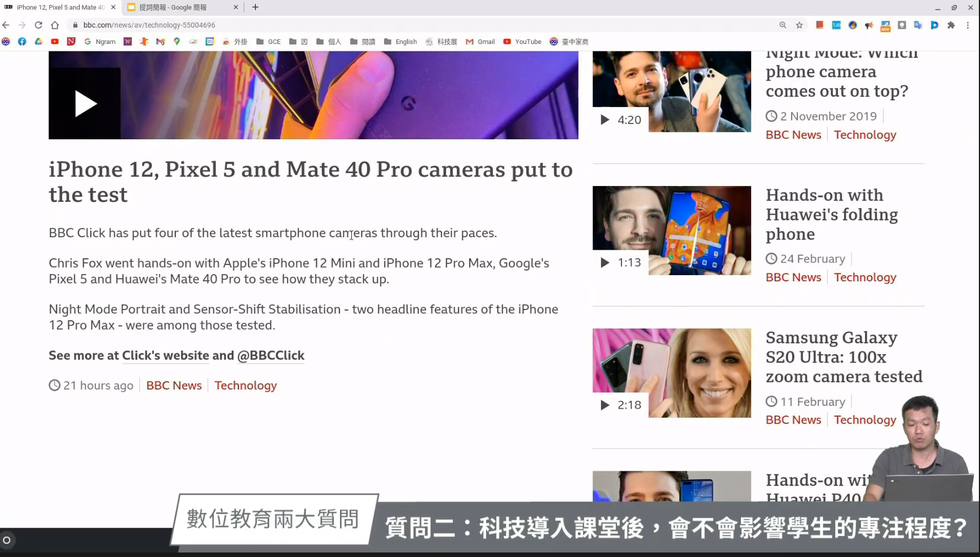Viewport: 980px width, 557px height.
Task: Open the Gmail bookmark
Action: coord(480,42)
